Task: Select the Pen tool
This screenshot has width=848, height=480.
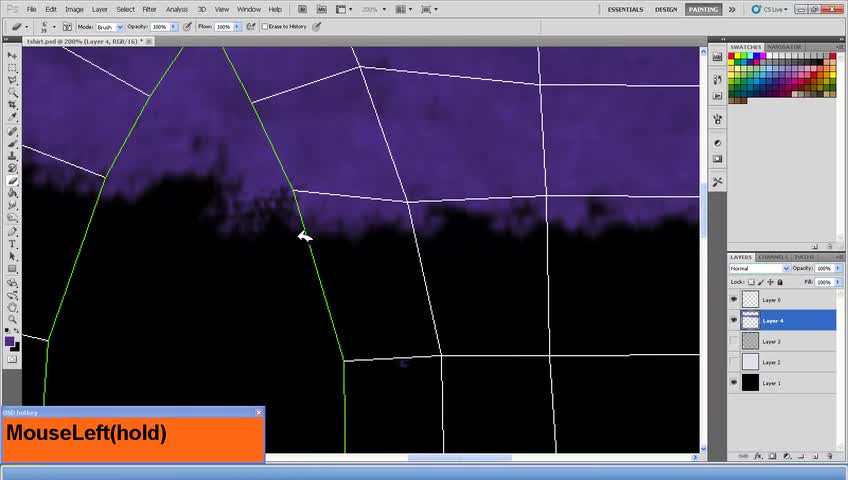Action: click(12, 232)
